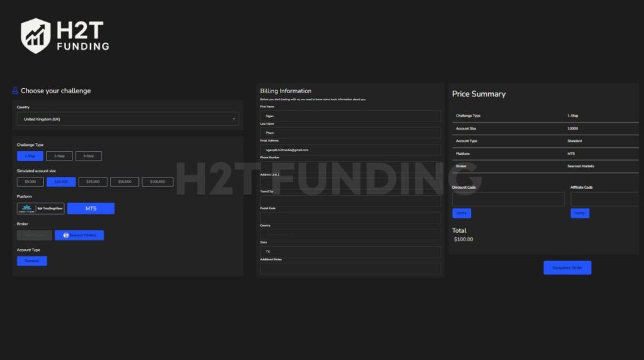Select the greyed-out broker option
644x360 pixels.
coord(35,235)
